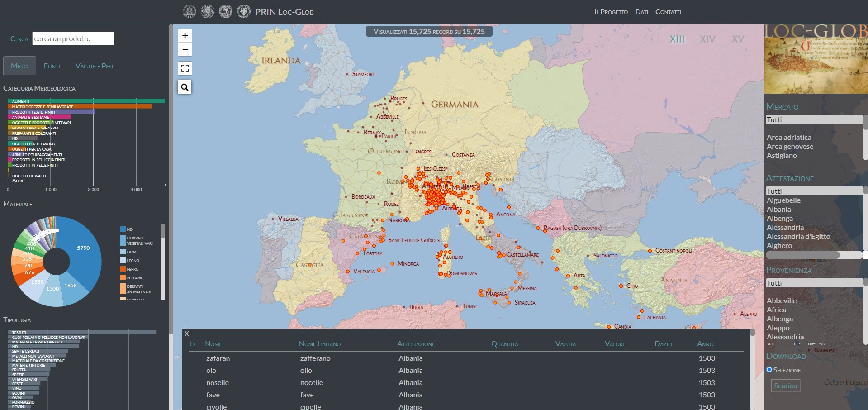Image resolution: width=868 pixels, height=410 pixels.
Task: Click the Loc-Glob manuscript banner image
Action: click(x=816, y=59)
